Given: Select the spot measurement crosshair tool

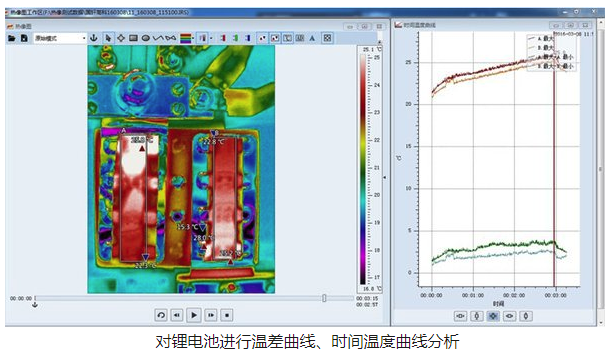Looking at the screenshot, I should click(121, 38).
